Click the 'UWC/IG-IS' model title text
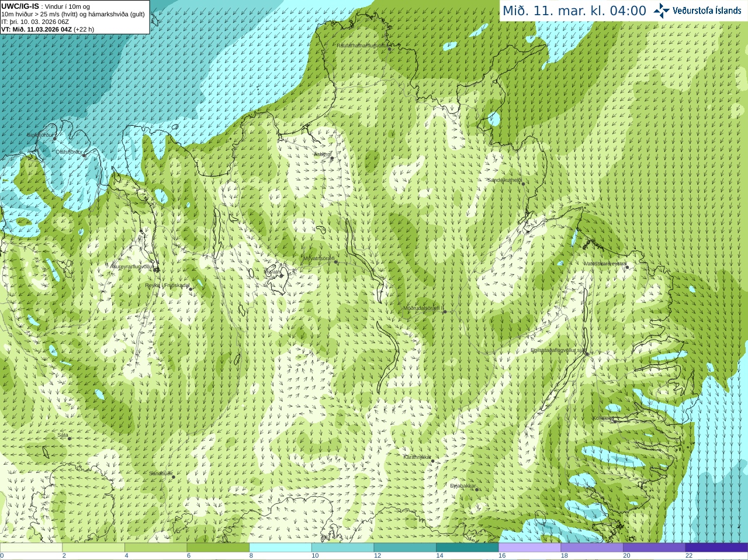Viewport: 748px width, 560px height. (20, 6)
